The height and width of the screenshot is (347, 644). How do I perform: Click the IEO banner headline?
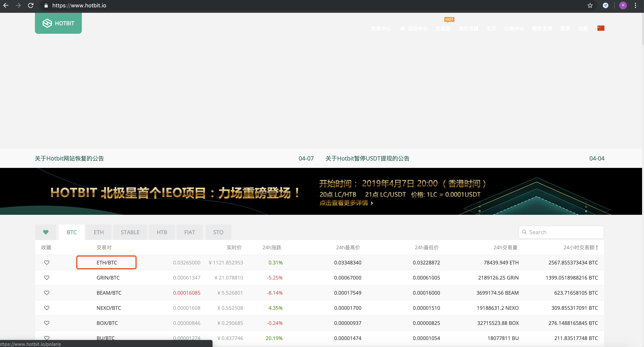(175, 193)
